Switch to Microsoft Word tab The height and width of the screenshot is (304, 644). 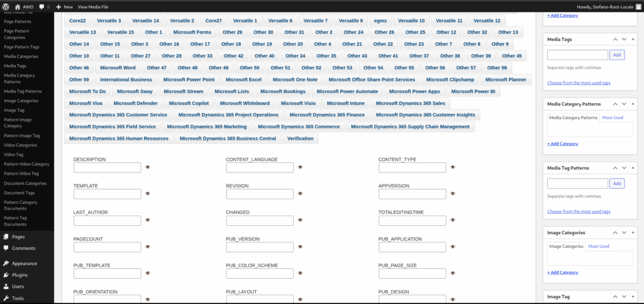click(118, 68)
